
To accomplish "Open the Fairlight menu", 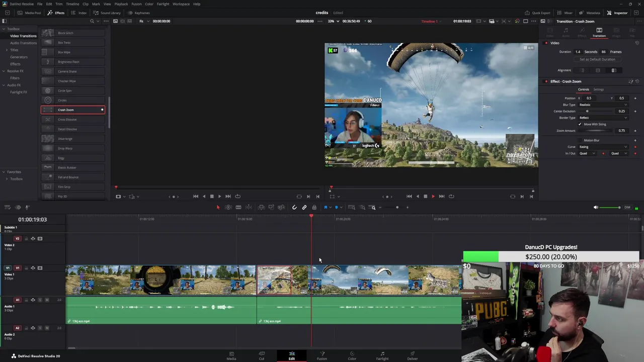I will point(163,4).
